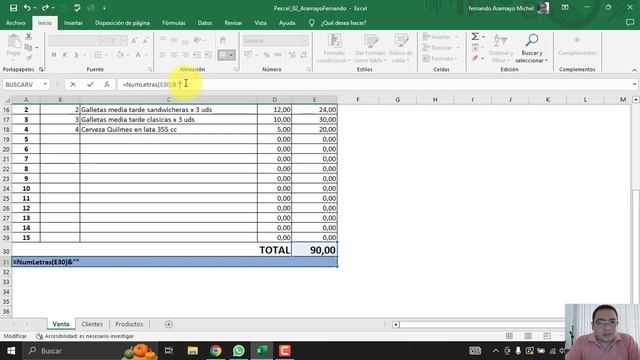Increase font size with larger A
This screenshot has width=640, height=360.
pyautogui.click(x=134, y=40)
